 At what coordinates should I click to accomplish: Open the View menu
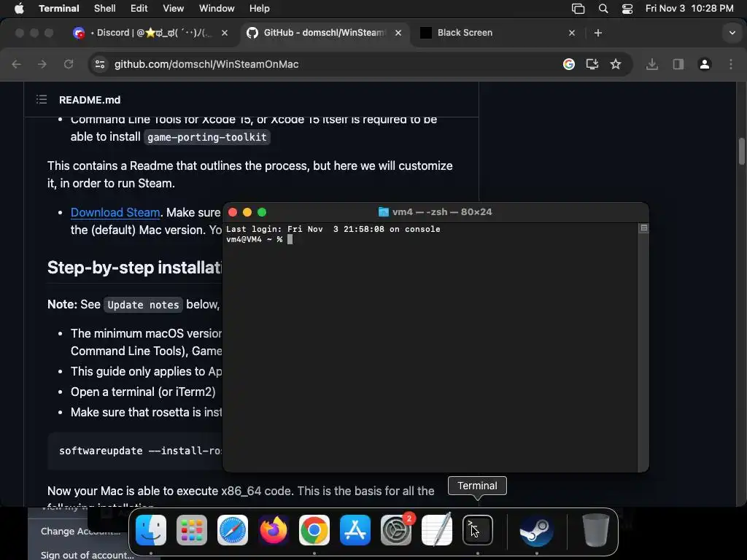[174, 8]
